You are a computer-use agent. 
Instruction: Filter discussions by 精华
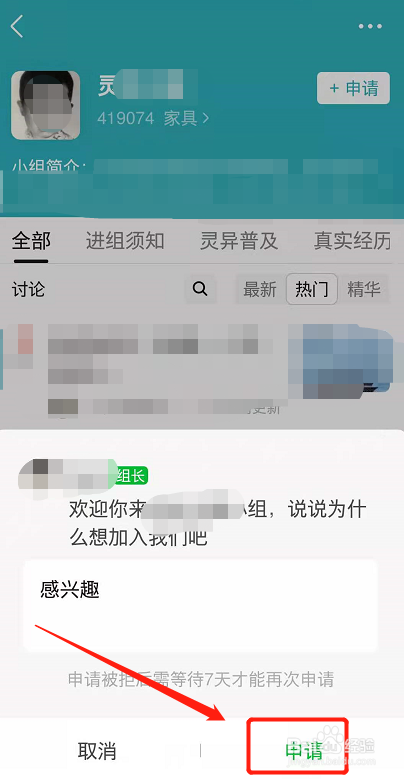tap(364, 289)
